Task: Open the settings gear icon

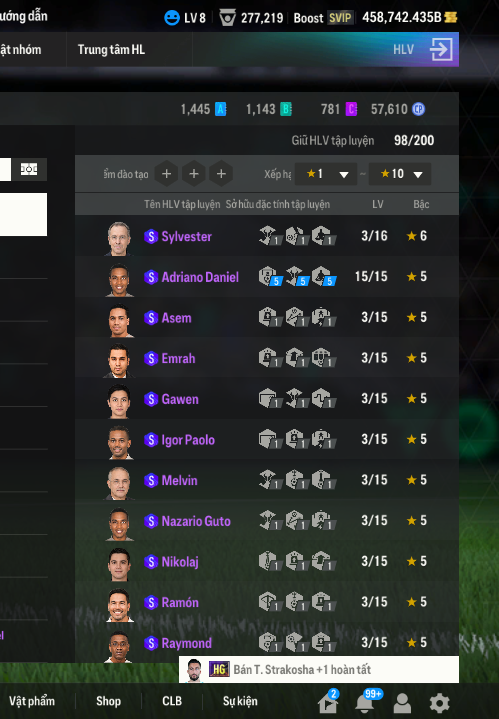Action: [x=439, y=702]
